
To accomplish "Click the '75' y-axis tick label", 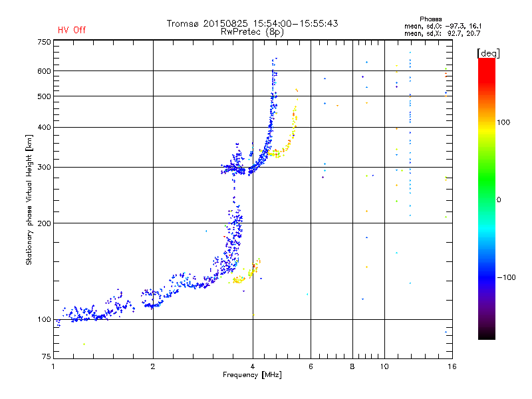I will pyautogui.click(x=46, y=356).
